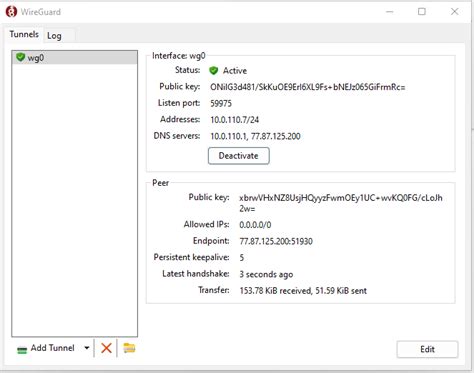Image resolution: width=474 pixels, height=373 pixels.
Task: Click the transfer statistics value
Action: (303, 291)
